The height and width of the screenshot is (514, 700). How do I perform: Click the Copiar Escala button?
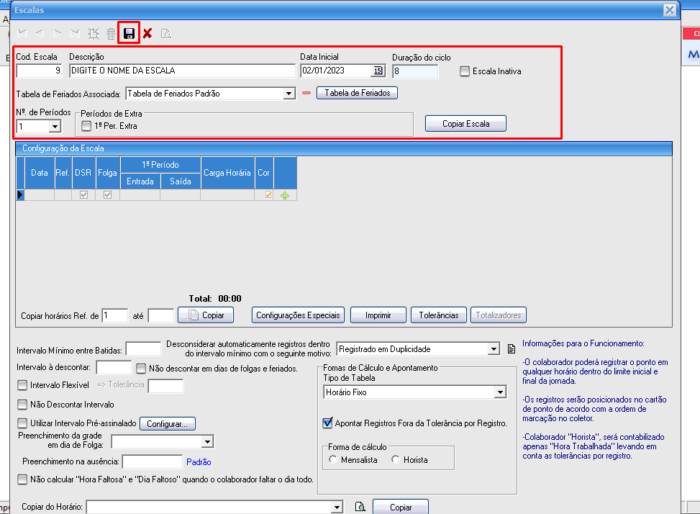[x=466, y=124]
